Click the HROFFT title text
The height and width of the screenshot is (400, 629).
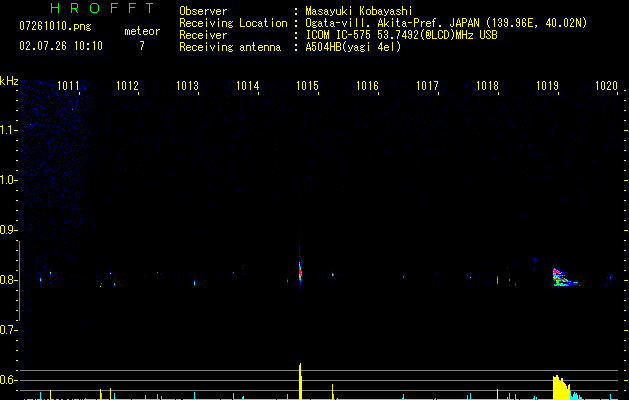click(102, 8)
